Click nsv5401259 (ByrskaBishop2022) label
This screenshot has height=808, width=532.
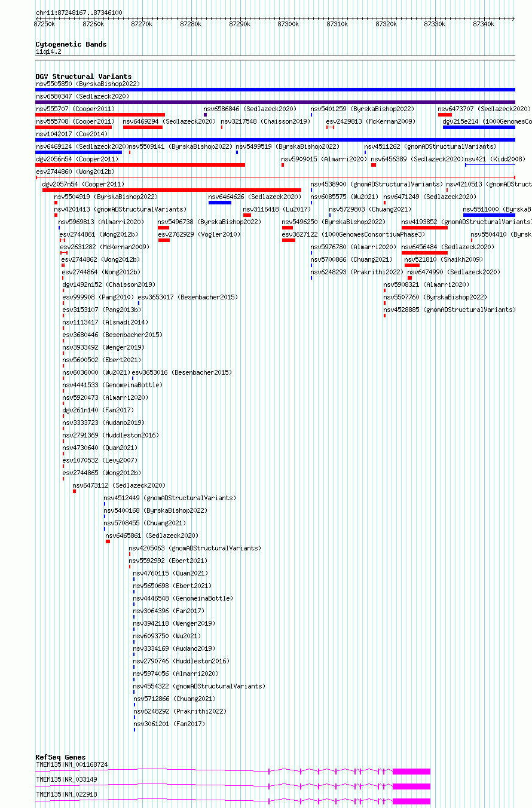coord(362,109)
